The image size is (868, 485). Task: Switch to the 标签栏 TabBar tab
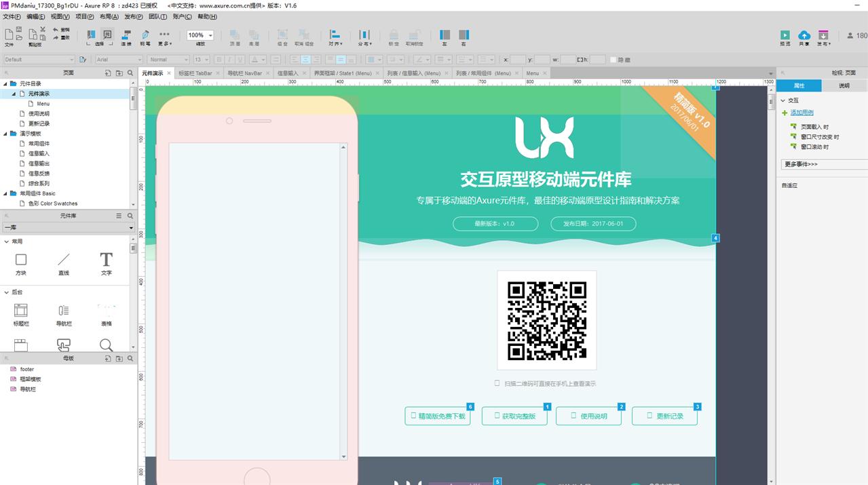[x=195, y=73]
